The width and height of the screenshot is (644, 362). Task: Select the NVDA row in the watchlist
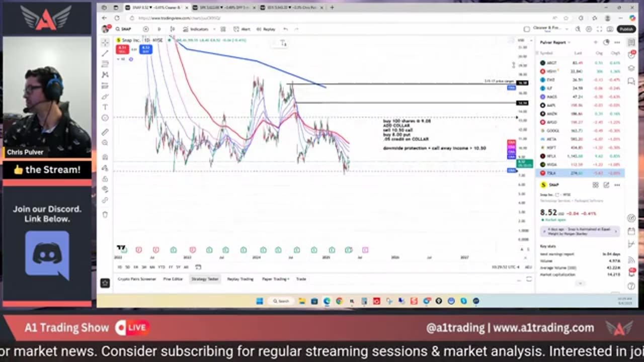pos(581,164)
